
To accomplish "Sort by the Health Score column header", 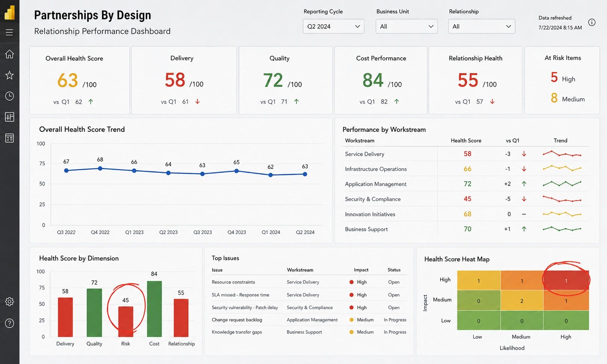I will click(x=466, y=141).
